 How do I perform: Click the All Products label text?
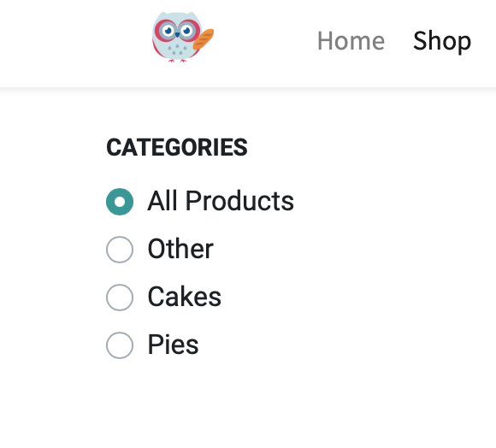[221, 201]
